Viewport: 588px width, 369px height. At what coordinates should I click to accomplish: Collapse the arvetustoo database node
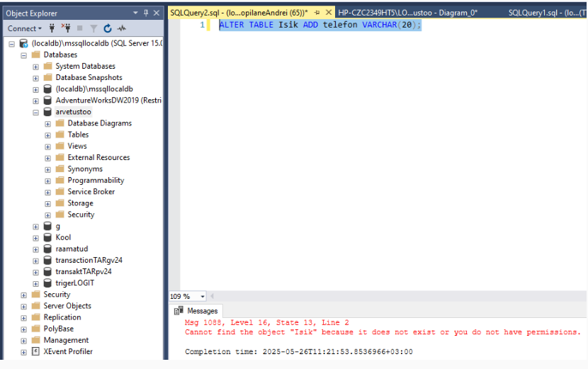(x=36, y=112)
